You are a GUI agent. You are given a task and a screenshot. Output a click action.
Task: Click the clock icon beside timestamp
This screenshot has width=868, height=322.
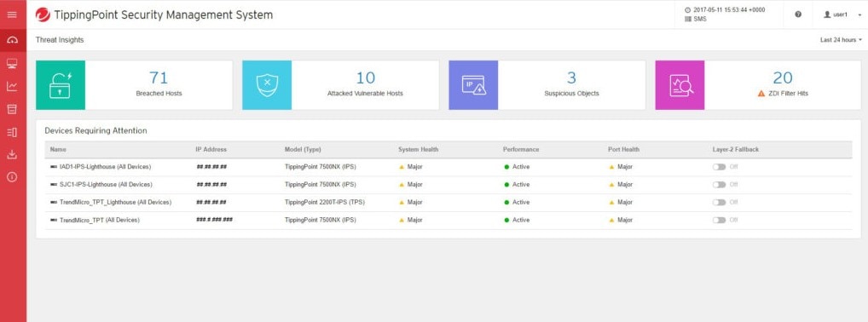(688, 10)
